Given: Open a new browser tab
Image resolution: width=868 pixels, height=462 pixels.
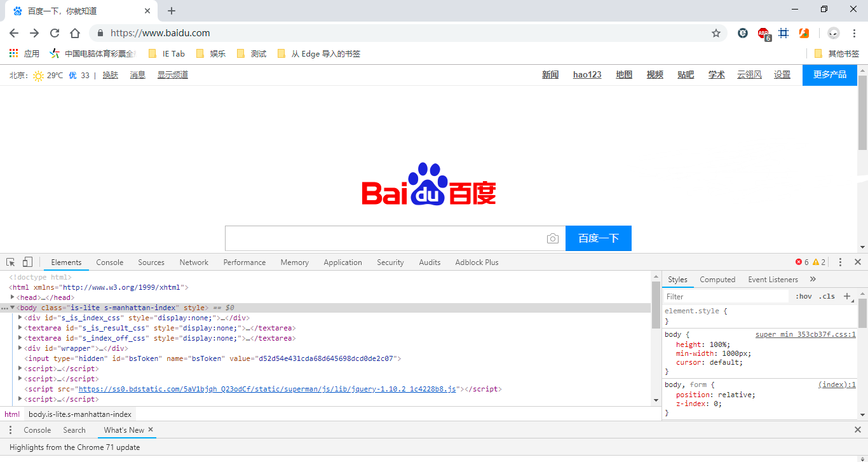Looking at the screenshot, I should 172,11.
